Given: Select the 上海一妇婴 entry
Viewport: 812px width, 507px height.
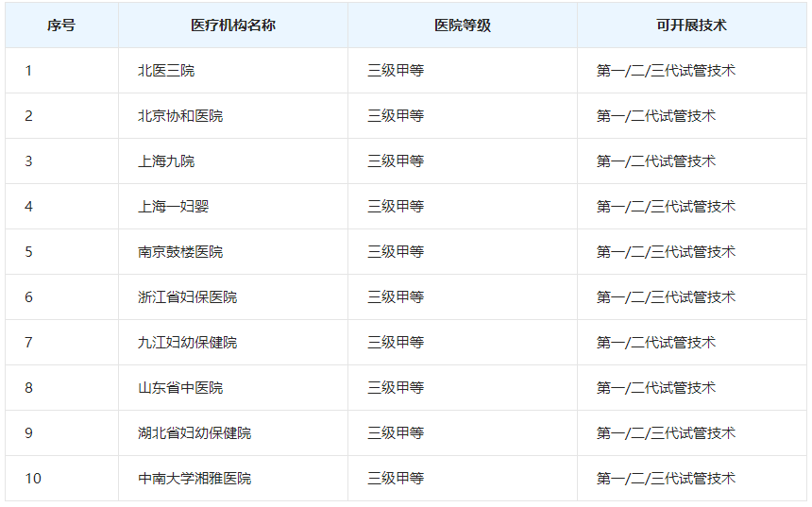Looking at the screenshot, I should (x=173, y=207).
